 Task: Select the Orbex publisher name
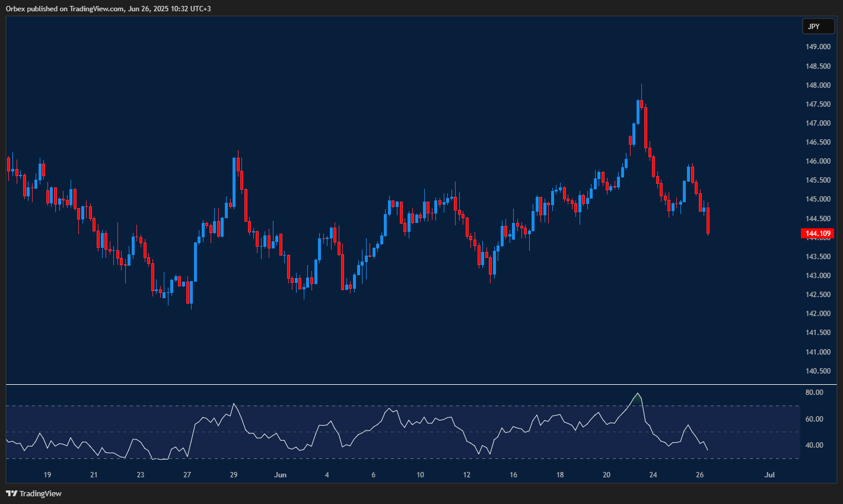click(x=15, y=8)
